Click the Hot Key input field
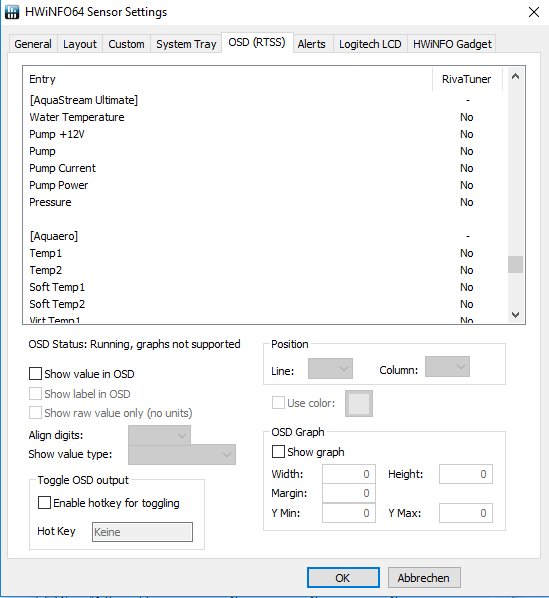The height and width of the screenshot is (598, 549). point(142,532)
